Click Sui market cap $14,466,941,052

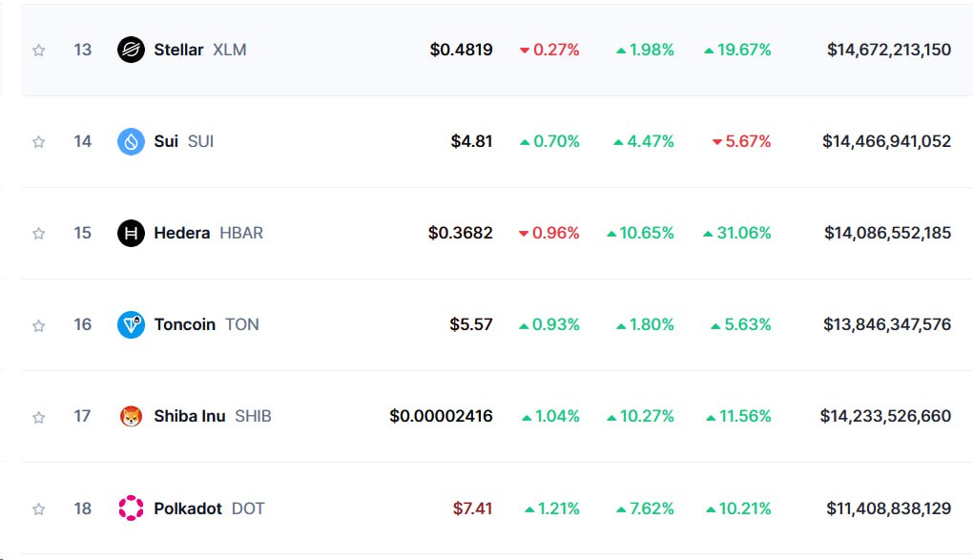pos(886,141)
